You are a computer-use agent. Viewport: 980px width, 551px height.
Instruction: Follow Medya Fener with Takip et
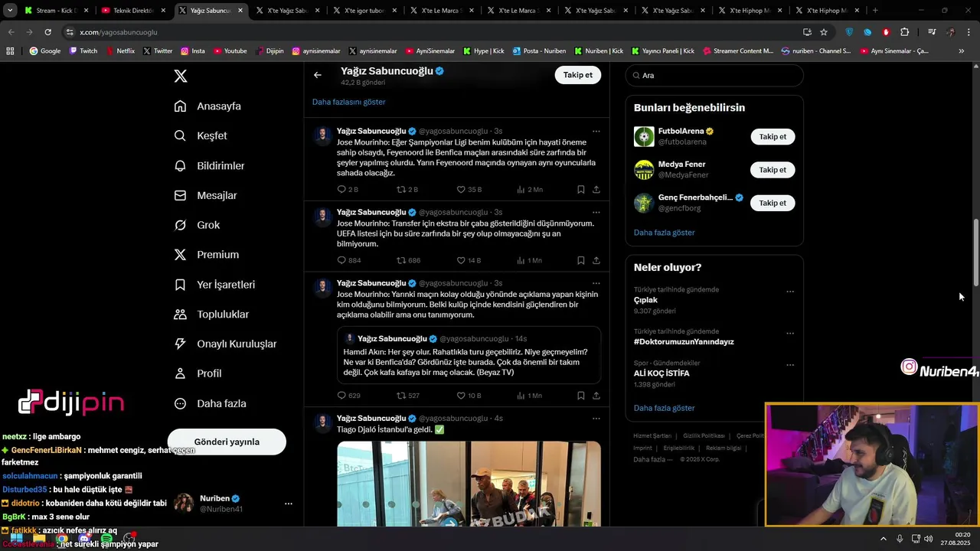(773, 170)
